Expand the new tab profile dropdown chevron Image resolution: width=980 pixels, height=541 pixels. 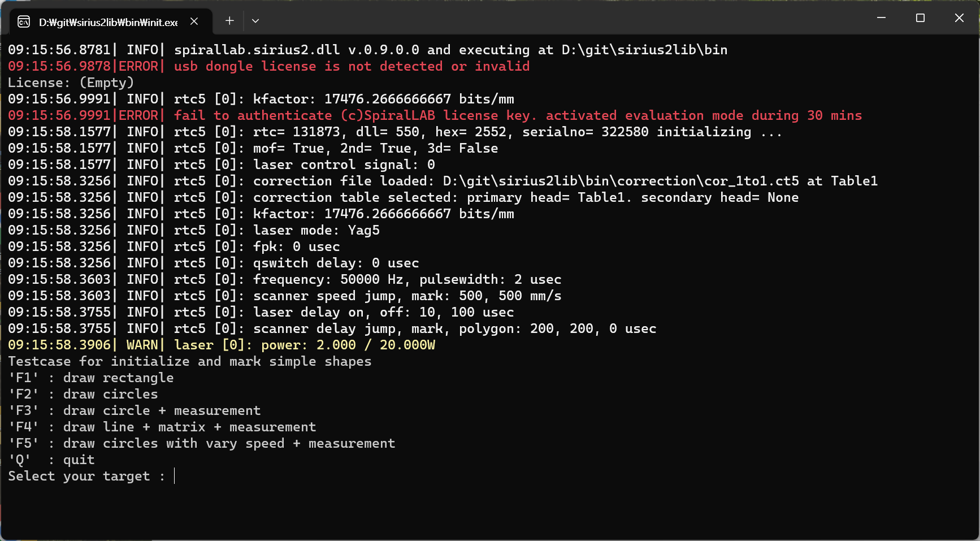[x=255, y=21]
